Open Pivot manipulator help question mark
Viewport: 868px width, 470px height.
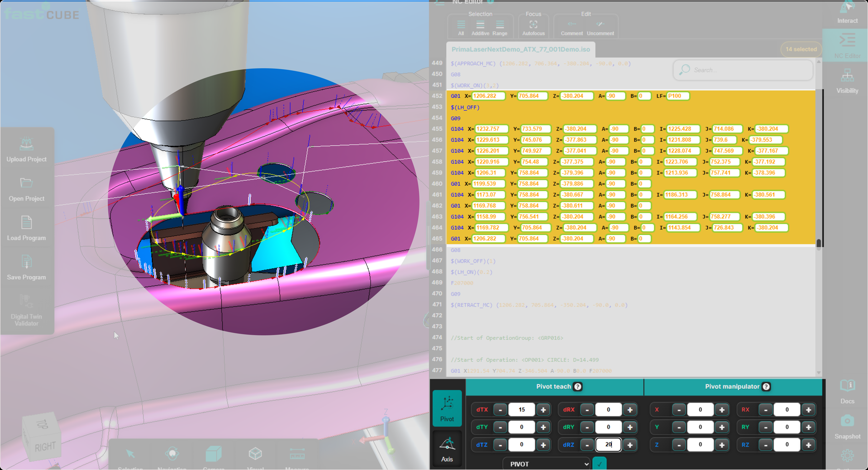point(766,387)
